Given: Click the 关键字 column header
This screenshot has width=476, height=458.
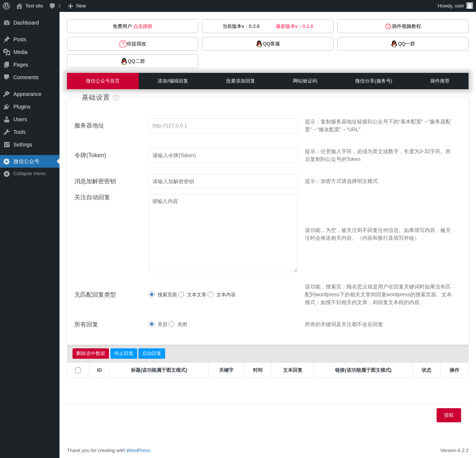Looking at the screenshot, I should coord(226,370).
